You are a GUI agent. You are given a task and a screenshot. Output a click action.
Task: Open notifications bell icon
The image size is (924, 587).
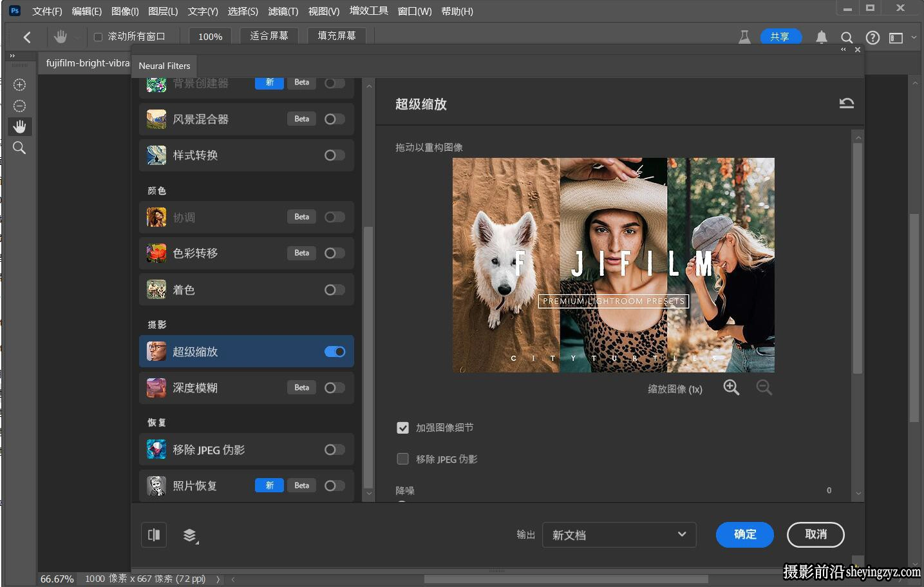click(822, 37)
